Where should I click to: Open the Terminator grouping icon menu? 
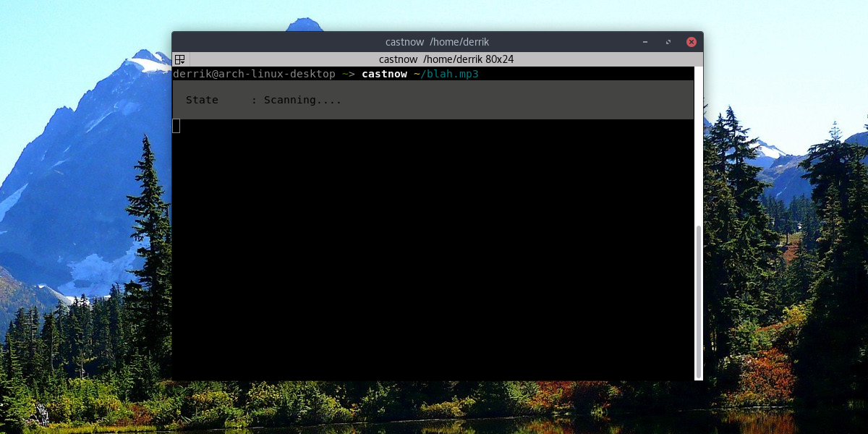180,59
